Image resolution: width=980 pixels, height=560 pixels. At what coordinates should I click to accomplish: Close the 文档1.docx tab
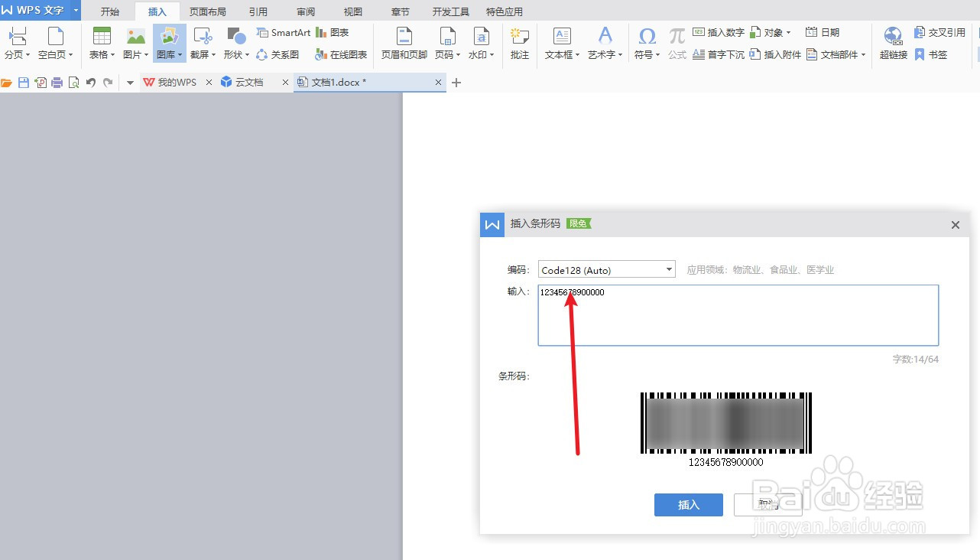tap(438, 83)
